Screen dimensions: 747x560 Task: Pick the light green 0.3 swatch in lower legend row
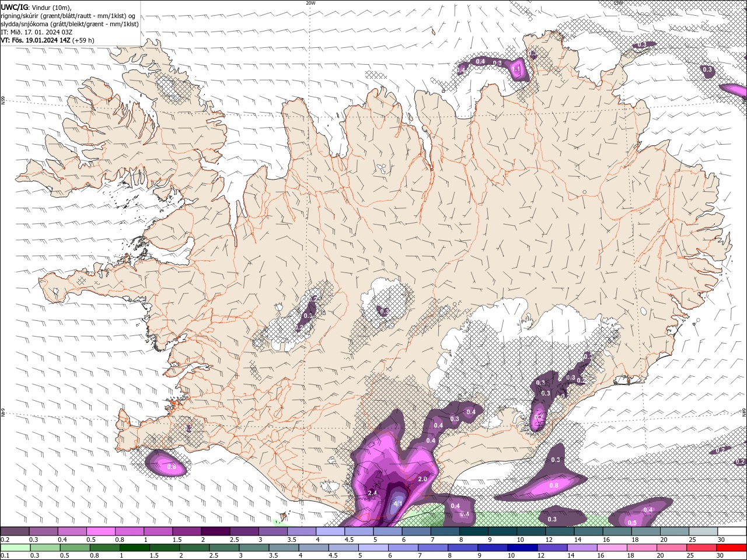(45, 548)
